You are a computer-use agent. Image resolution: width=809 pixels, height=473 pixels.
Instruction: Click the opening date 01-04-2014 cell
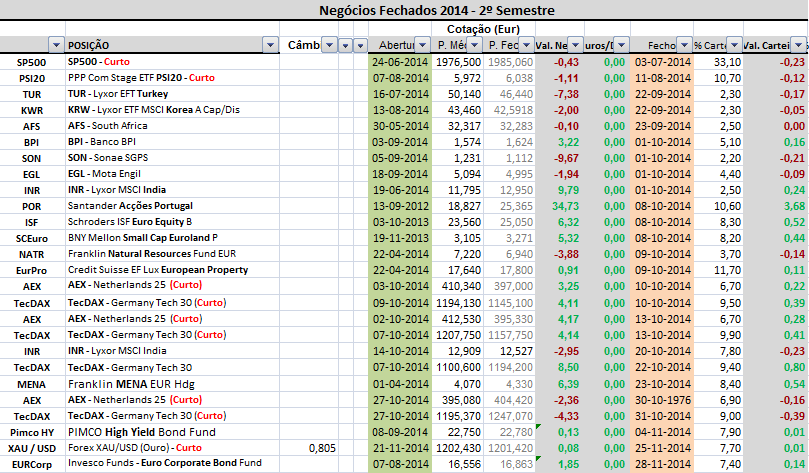[400, 384]
